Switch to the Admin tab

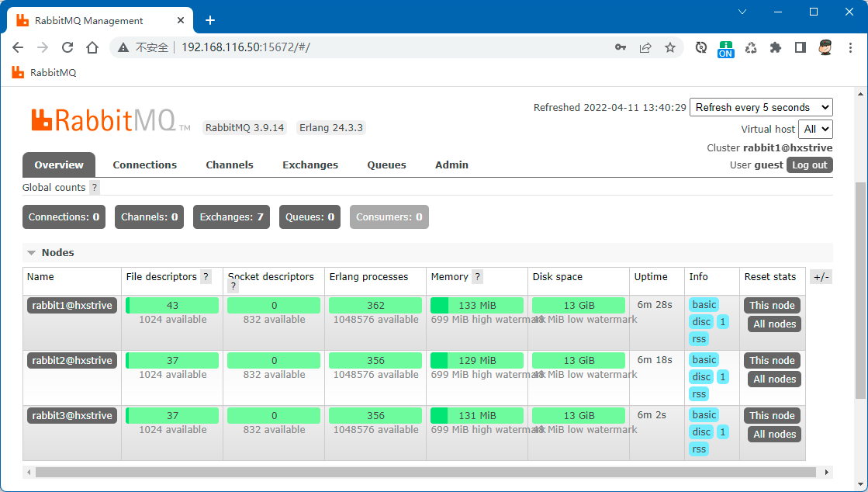pos(451,165)
